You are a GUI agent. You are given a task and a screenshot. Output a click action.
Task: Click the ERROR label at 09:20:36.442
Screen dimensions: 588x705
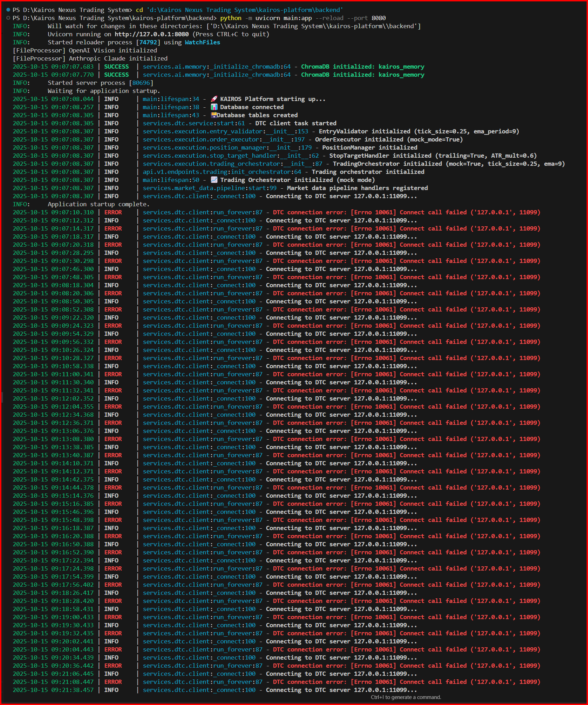113,666
